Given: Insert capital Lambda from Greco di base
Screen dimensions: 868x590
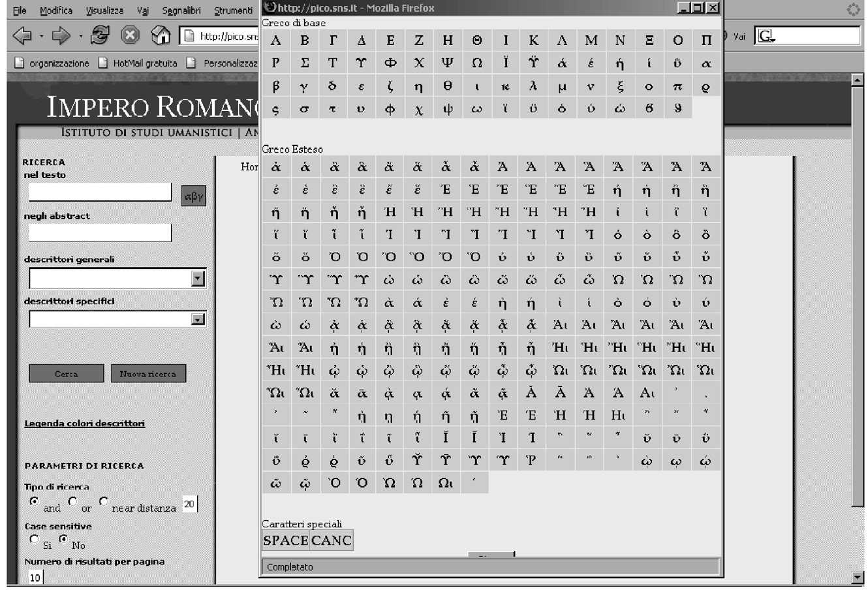Looking at the screenshot, I should pyautogui.click(x=562, y=40).
